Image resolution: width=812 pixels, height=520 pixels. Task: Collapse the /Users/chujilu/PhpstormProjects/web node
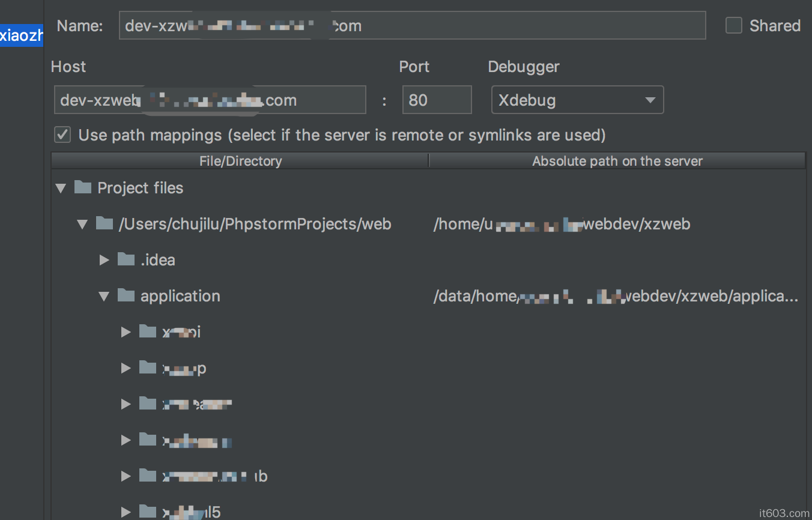(x=82, y=225)
